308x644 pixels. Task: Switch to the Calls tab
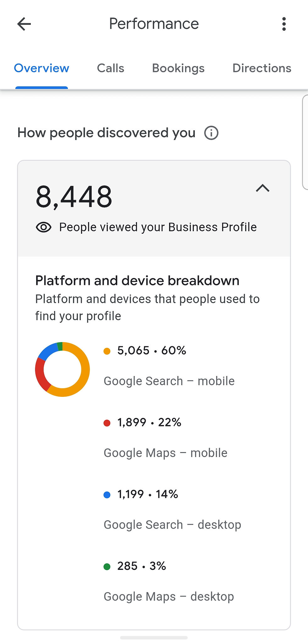pos(110,68)
